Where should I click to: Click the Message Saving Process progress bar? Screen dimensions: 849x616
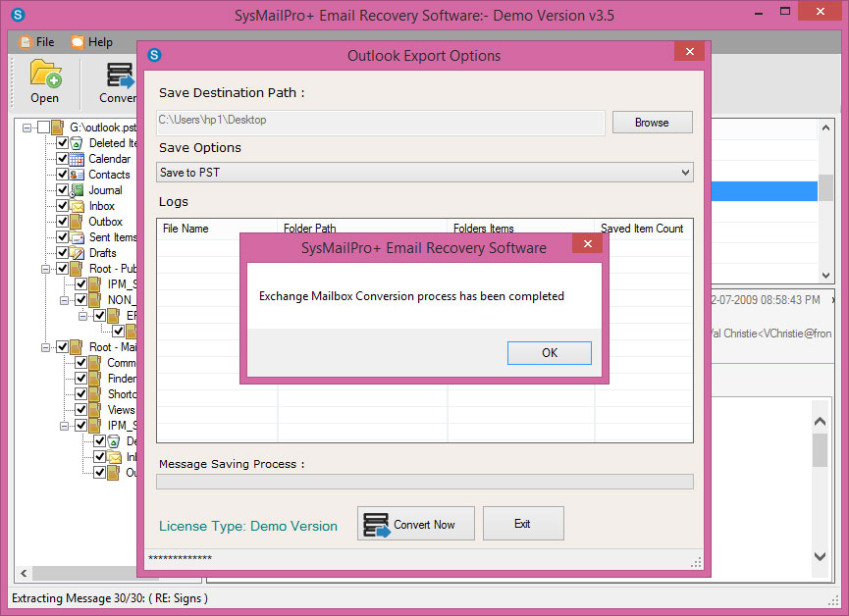tap(424, 482)
